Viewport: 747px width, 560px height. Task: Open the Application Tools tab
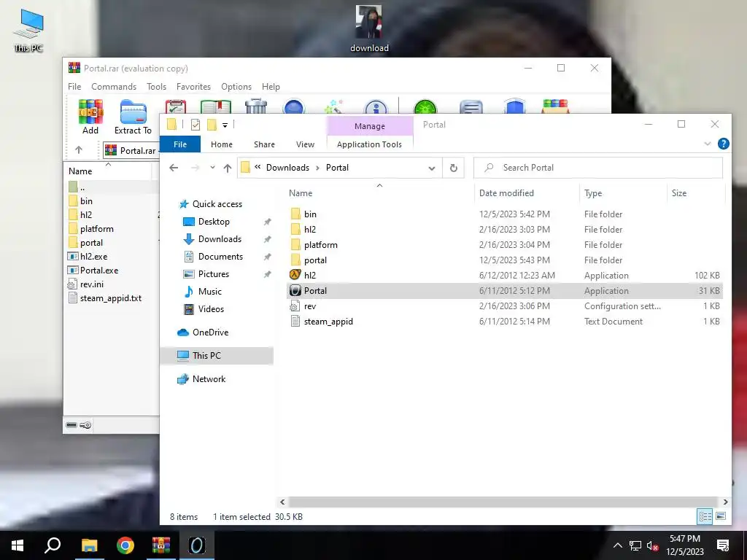point(369,144)
